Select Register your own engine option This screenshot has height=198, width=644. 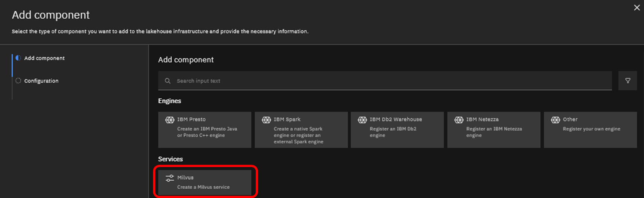[591, 129]
